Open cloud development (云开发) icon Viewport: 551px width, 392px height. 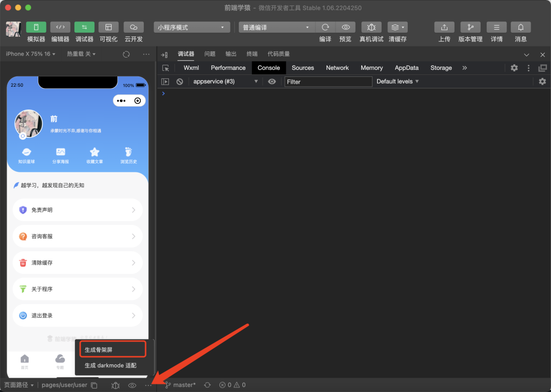(x=134, y=28)
